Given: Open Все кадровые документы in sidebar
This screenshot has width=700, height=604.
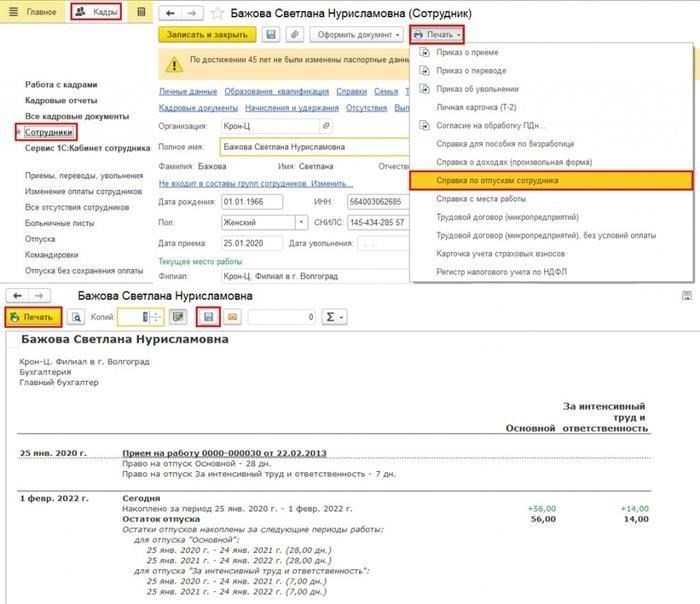Looking at the screenshot, I should (x=77, y=117).
